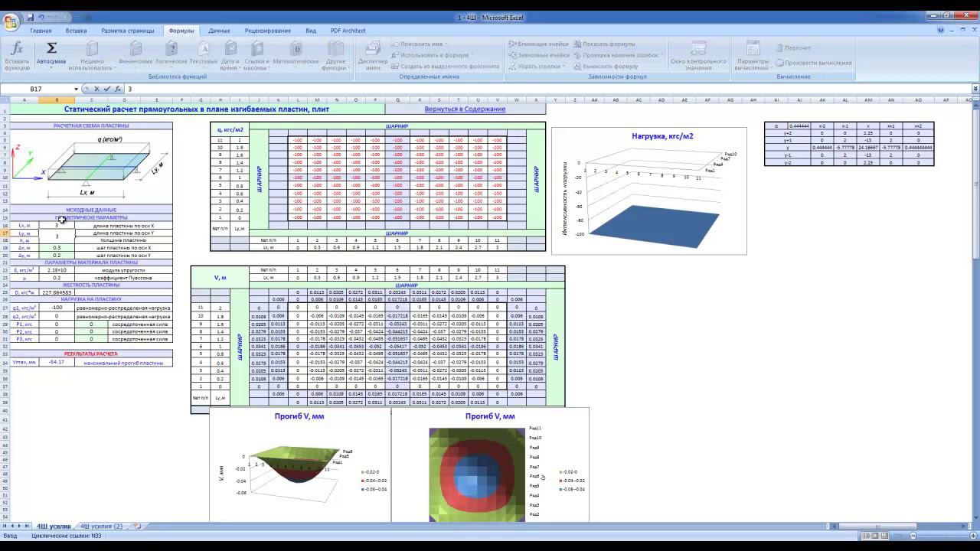Viewport: 980px width, 551px height.
Task: Switch to the Вид (View) tab
Action: [311, 31]
